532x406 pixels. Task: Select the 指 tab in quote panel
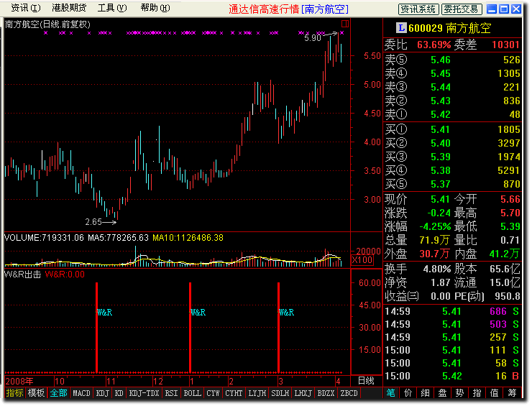click(477, 393)
